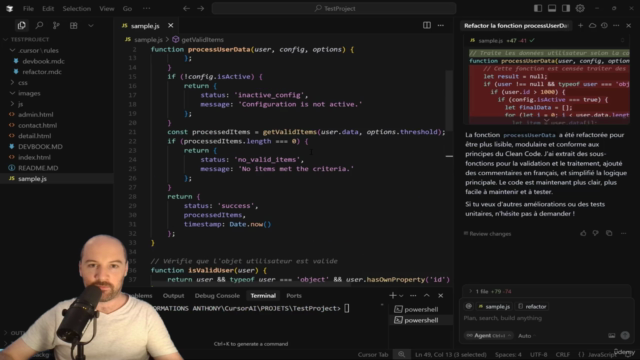
Task: Open refactor.mdc file
Action: click(x=42, y=72)
